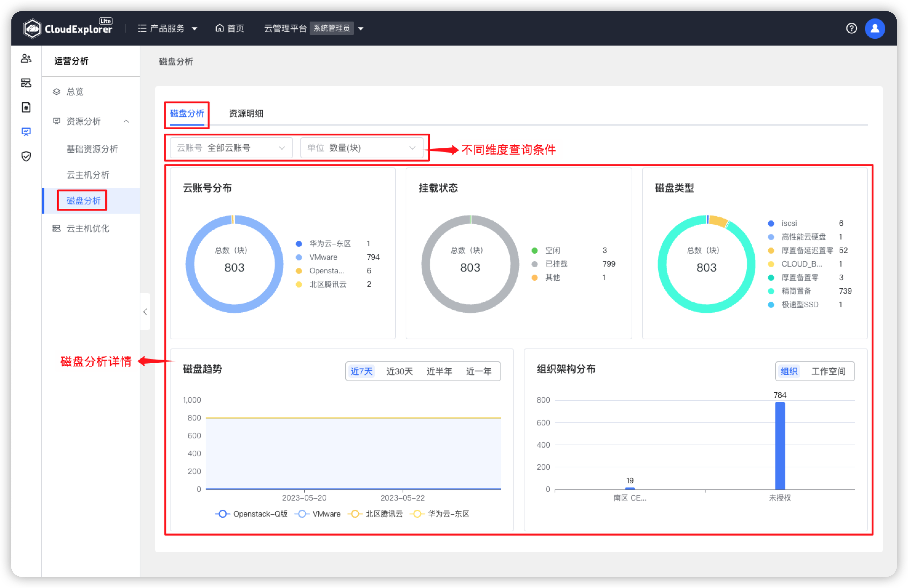Select 磁盘分析 in the sidebar
The image size is (908, 588).
83,201
